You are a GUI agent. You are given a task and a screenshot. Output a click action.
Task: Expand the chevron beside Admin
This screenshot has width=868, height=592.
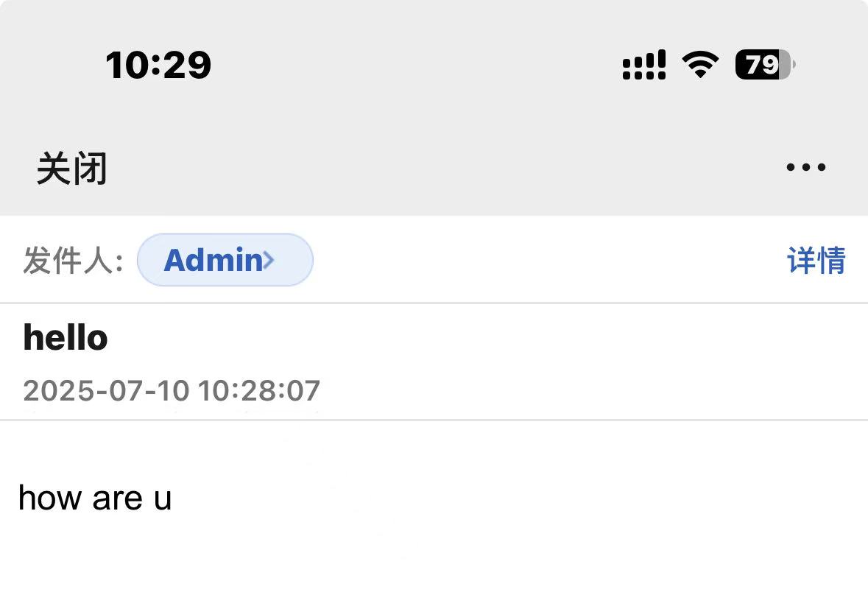pyautogui.click(x=269, y=260)
